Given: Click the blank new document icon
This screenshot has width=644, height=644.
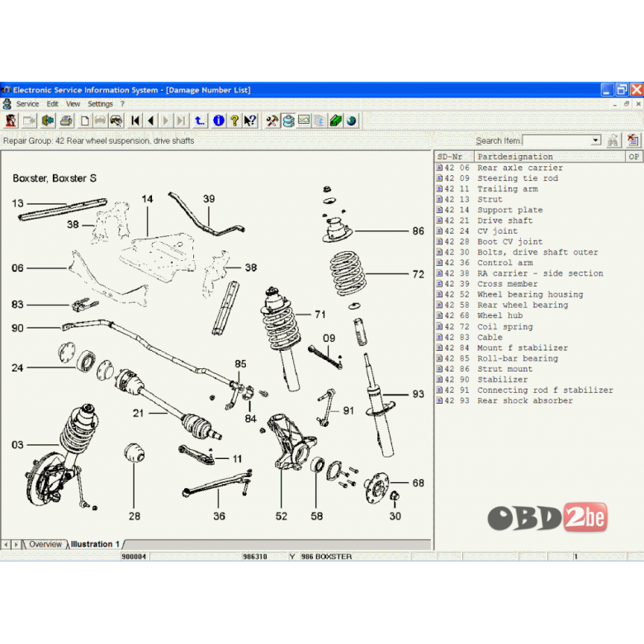Looking at the screenshot, I should click(84, 121).
